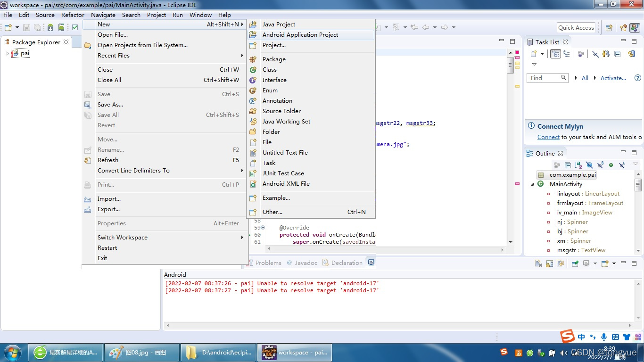
Task: Click Open Projects from File System...
Action: coord(165,45)
